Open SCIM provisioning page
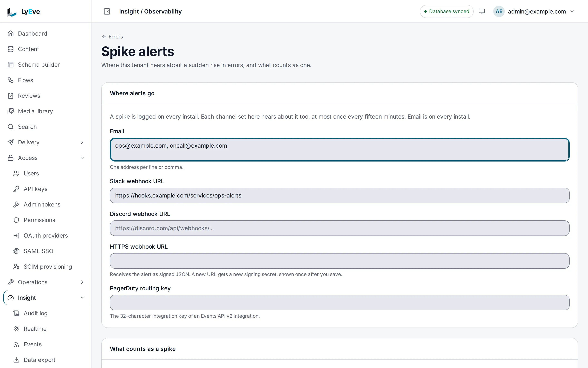 (46, 267)
